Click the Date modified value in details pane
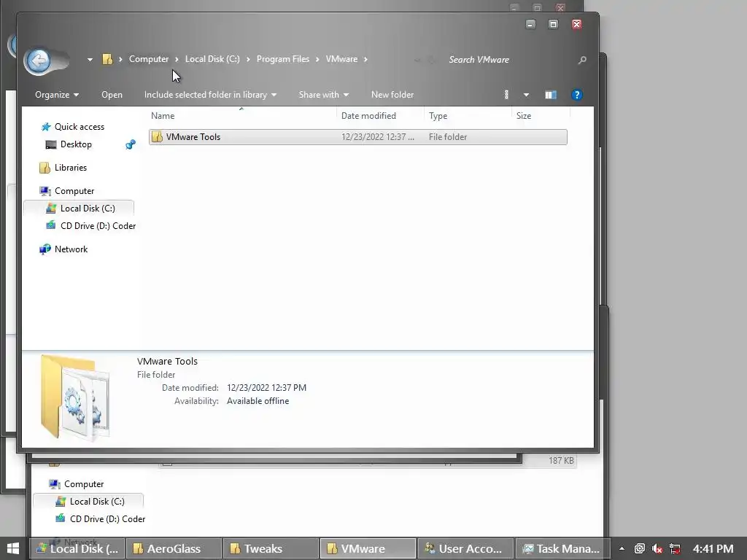747x560 pixels. point(266,388)
